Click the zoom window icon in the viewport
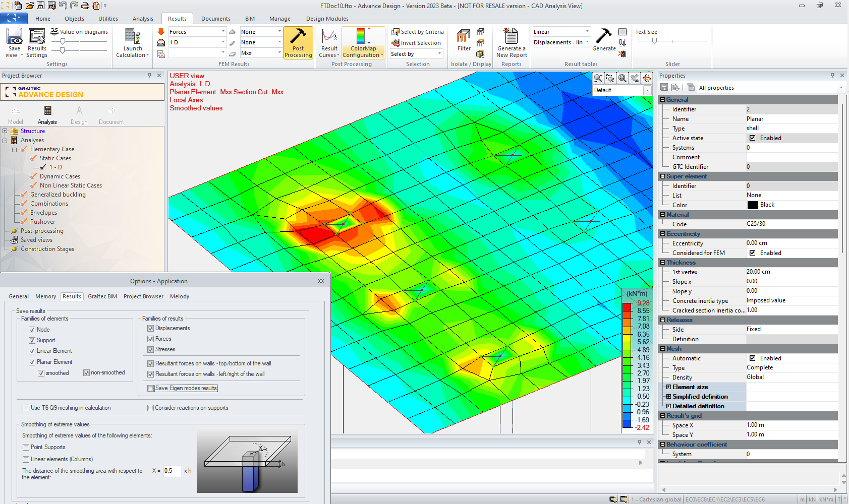The height and width of the screenshot is (504, 849). point(610,78)
